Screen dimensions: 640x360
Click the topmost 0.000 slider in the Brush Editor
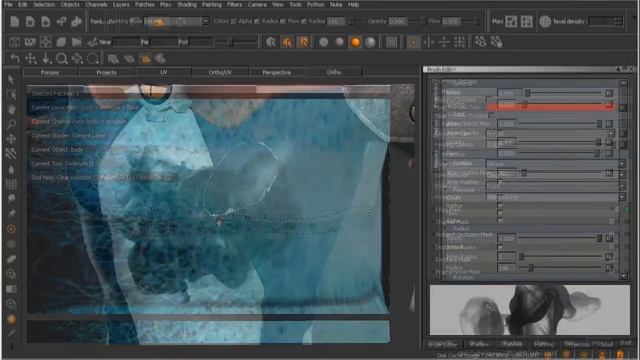coord(564,93)
